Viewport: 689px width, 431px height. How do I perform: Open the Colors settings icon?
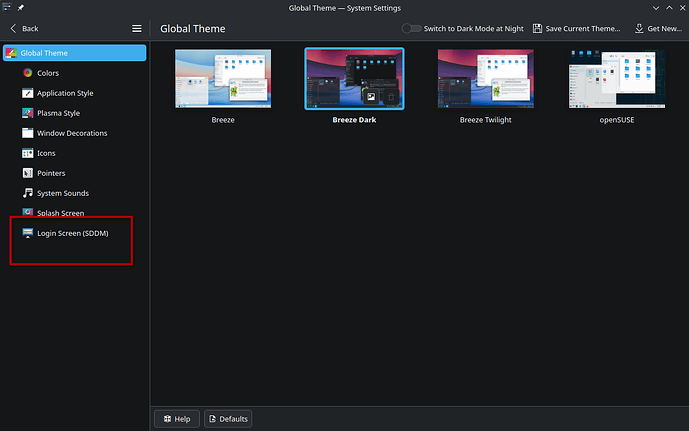(28, 73)
